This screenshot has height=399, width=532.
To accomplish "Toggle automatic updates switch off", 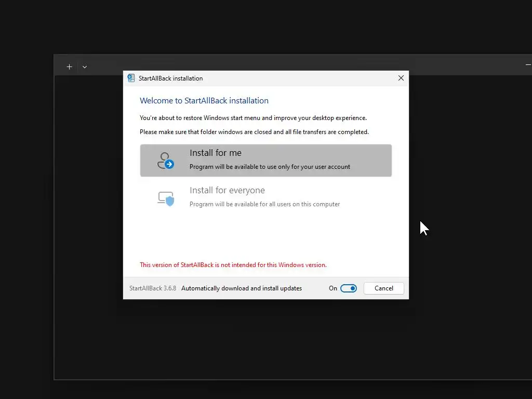I will click(x=349, y=288).
